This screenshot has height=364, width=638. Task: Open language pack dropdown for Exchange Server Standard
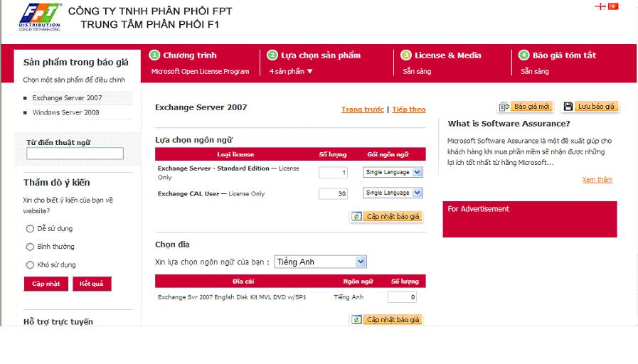(417, 172)
